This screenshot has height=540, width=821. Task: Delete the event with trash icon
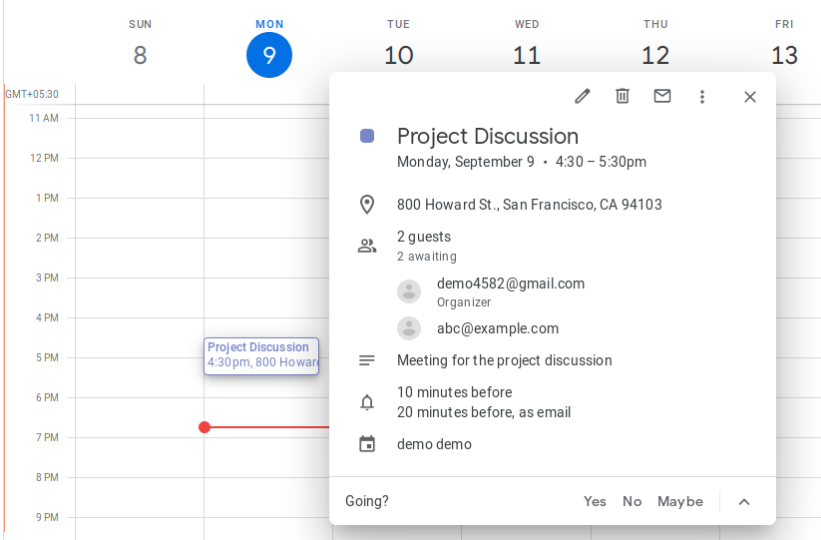tap(622, 96)
